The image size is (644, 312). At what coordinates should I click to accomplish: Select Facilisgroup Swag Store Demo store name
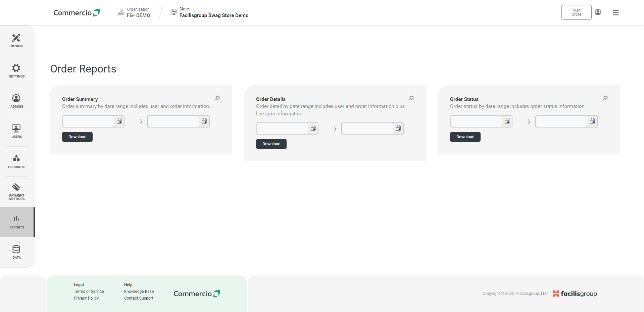point(214,15)
